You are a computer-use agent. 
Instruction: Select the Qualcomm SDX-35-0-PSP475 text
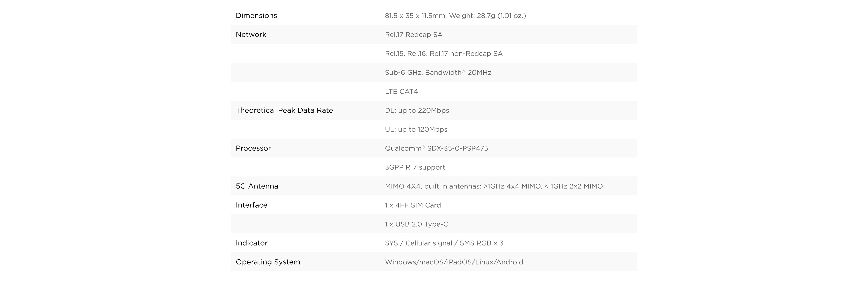tap(436, 148)
